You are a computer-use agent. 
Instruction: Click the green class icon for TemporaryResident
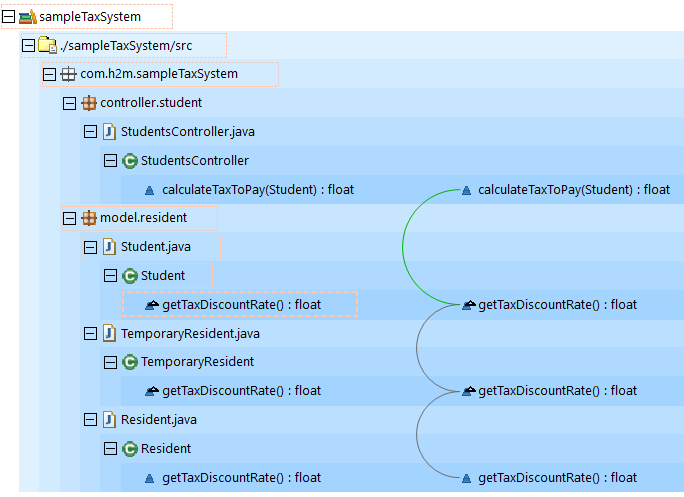130,362
